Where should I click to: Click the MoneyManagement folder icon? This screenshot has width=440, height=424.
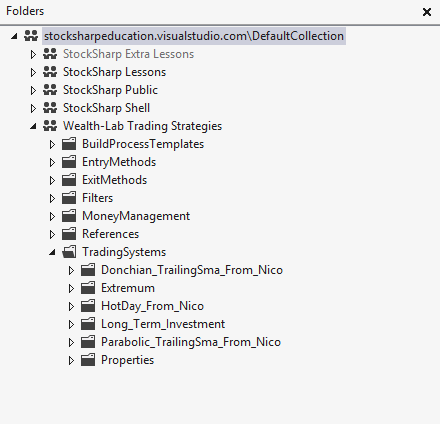coord(69,216)
